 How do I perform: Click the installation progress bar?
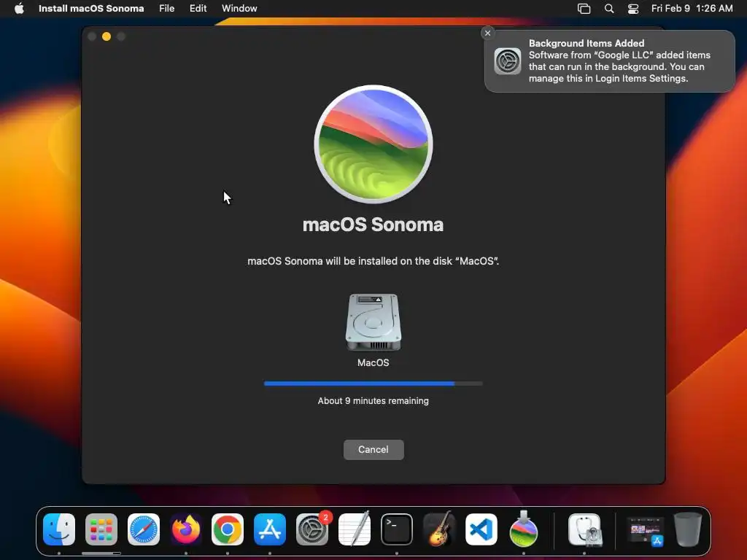coord(373,384)
